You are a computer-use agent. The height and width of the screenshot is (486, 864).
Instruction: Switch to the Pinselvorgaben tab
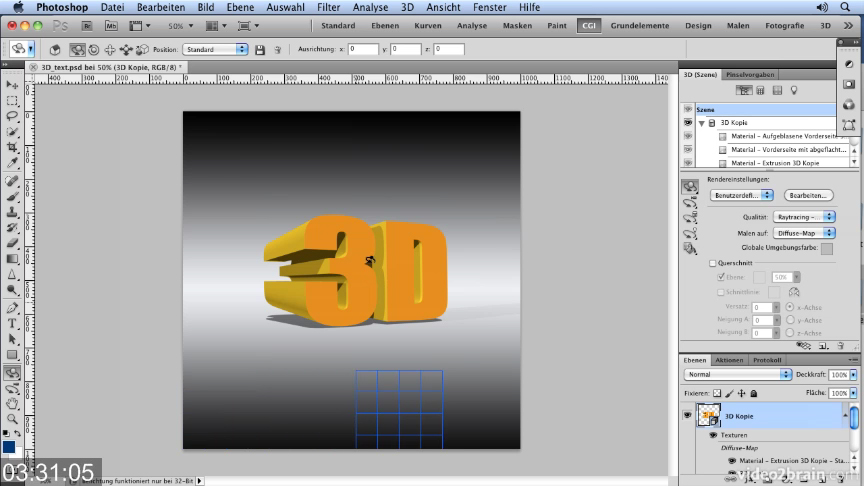tap(749, 74)
